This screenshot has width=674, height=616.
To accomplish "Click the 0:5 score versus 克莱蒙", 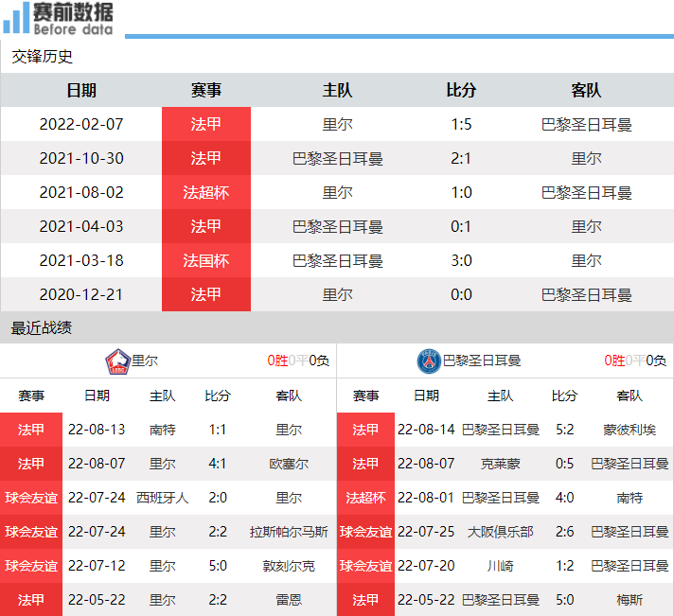I will click(564, 464).
